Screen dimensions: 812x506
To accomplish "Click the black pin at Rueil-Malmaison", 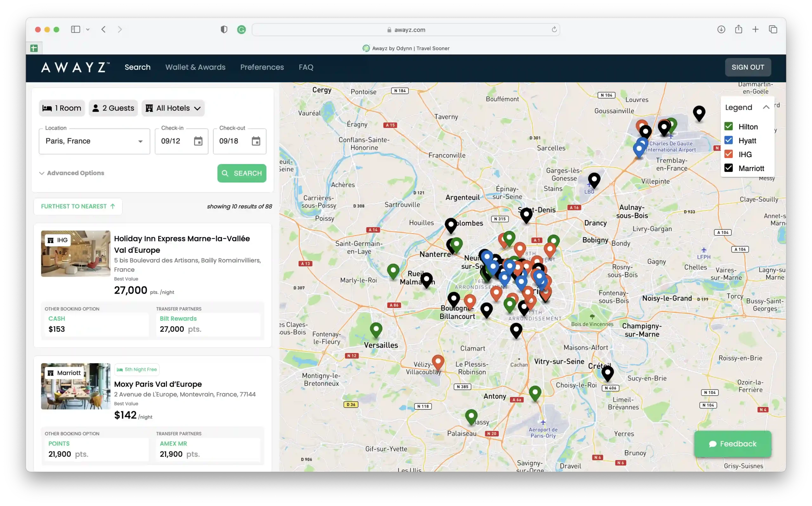I will pyautogui.click(x=426, y=280).
